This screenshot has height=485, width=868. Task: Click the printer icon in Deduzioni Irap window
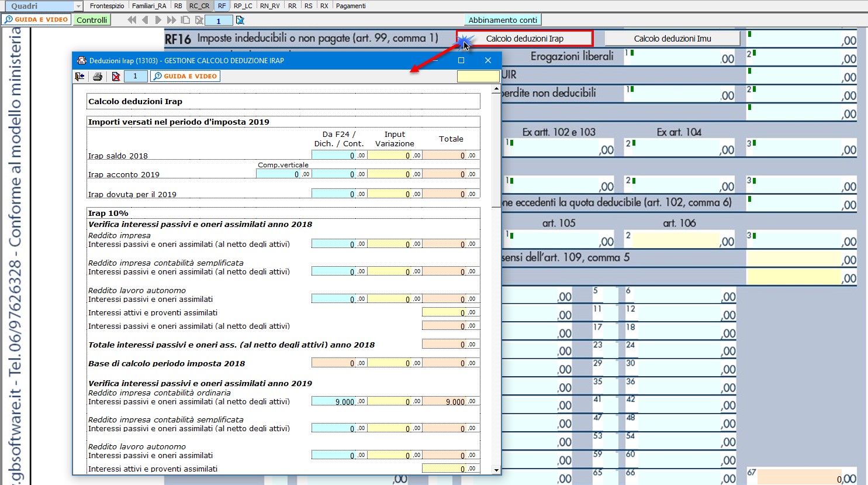click(98, 76)
